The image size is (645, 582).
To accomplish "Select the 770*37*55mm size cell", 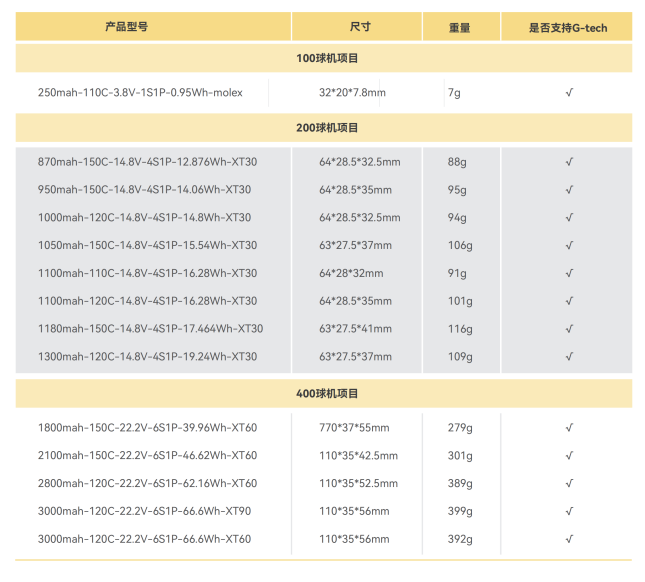I will click(x=355, y=428).
